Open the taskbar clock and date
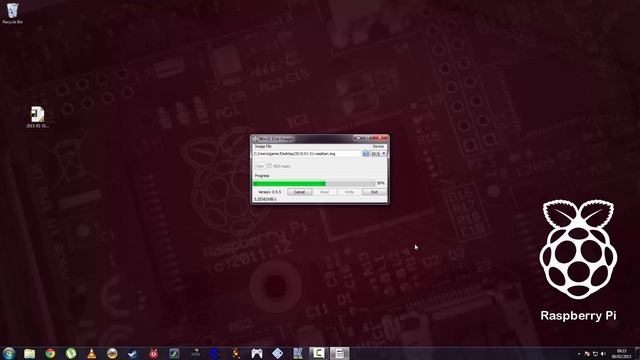 (x=621, y=353)
